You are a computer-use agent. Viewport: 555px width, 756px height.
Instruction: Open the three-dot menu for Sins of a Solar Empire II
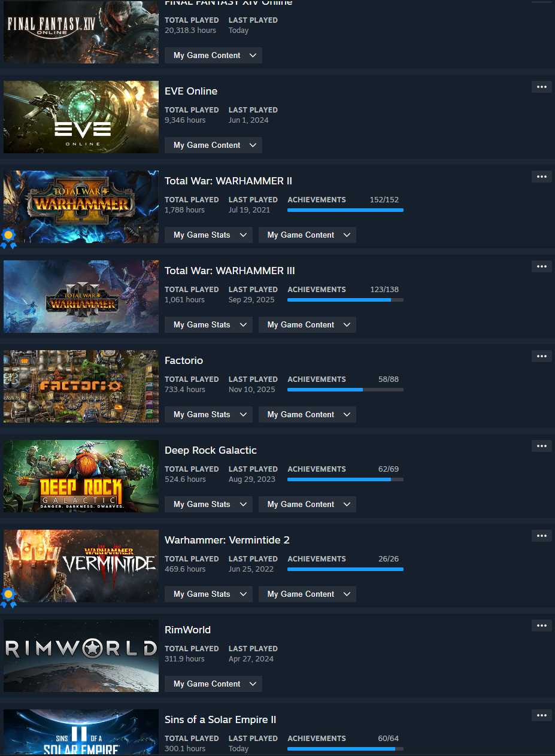point(541,715)
